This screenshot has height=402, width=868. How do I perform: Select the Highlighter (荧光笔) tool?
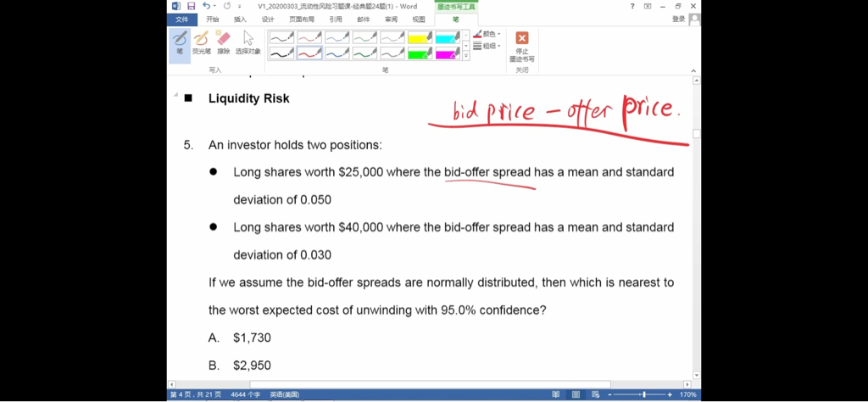tap(202, 42)
